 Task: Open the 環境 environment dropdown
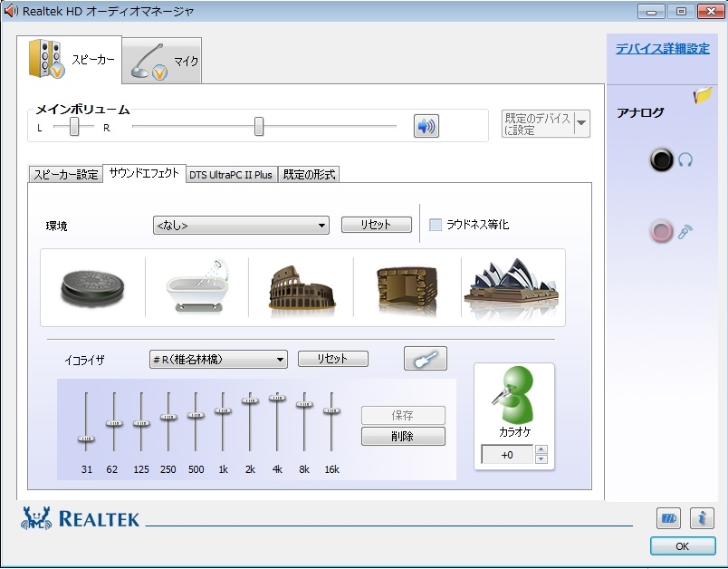241,226
